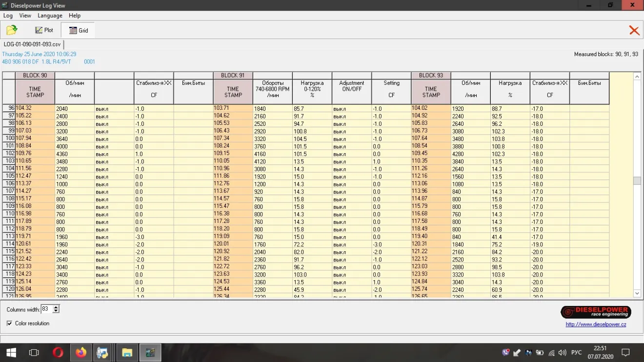This screenshot has width=644, height=362.
Task: Switch to Grid view
Action: pos(78,30)
